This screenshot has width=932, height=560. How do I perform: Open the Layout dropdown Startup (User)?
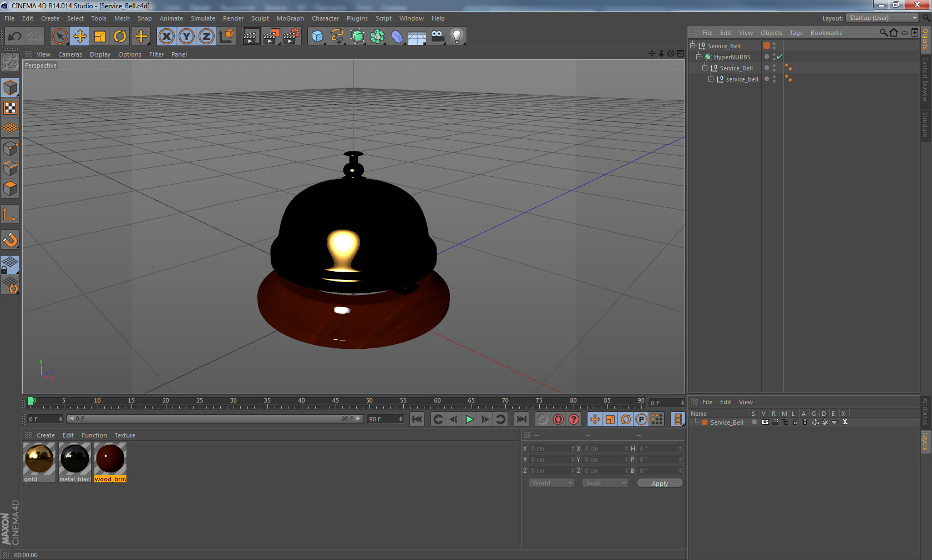(883, 18)
